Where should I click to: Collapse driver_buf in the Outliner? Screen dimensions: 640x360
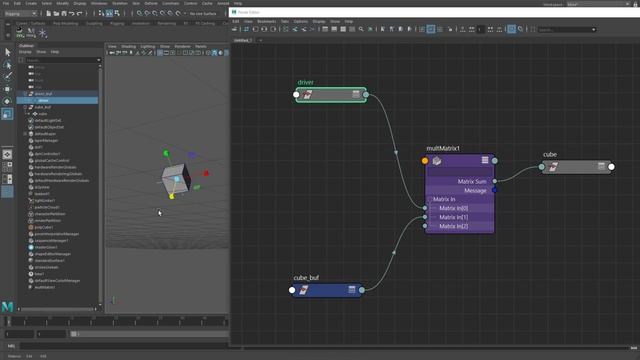click(25, 93)
